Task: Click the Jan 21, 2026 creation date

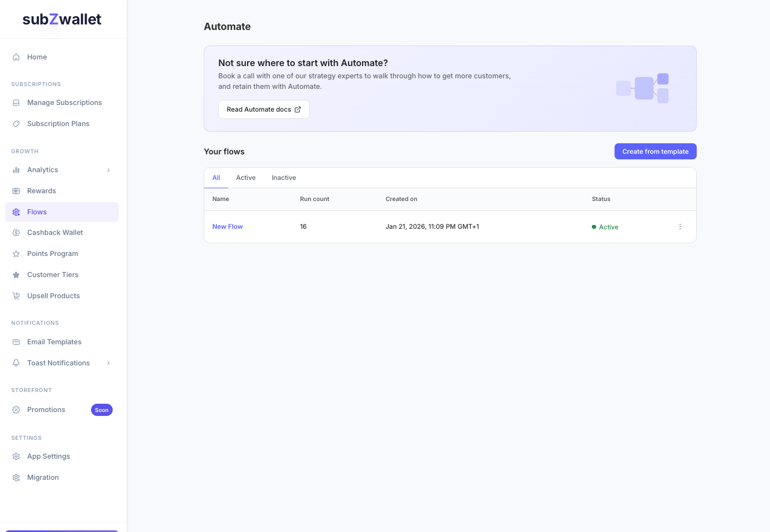Action: click(432, 227)
